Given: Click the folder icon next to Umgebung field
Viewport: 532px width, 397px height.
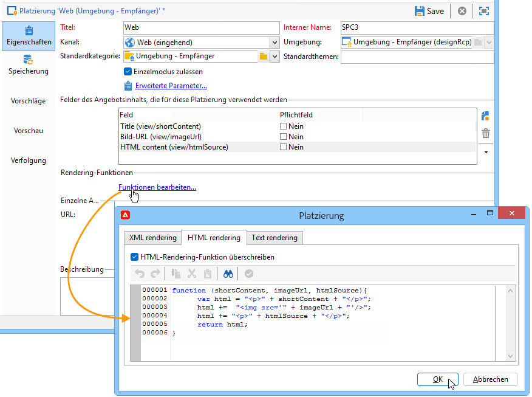Looking at the screenshot, I should click(478, 43).
